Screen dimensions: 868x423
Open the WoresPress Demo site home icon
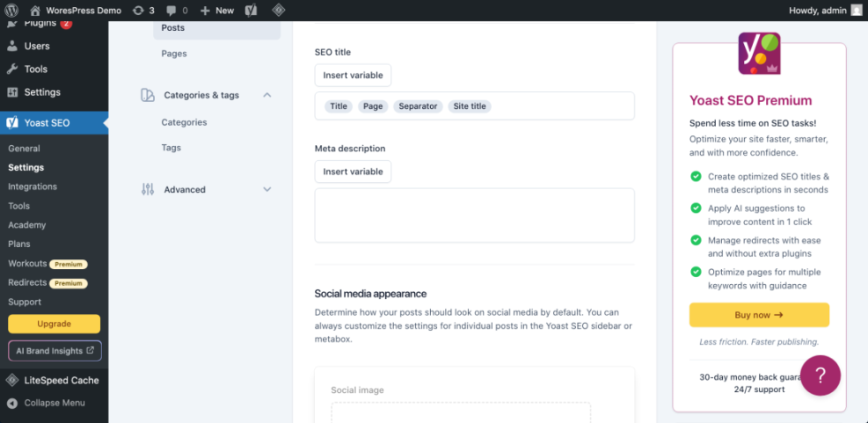pos(35,11)
